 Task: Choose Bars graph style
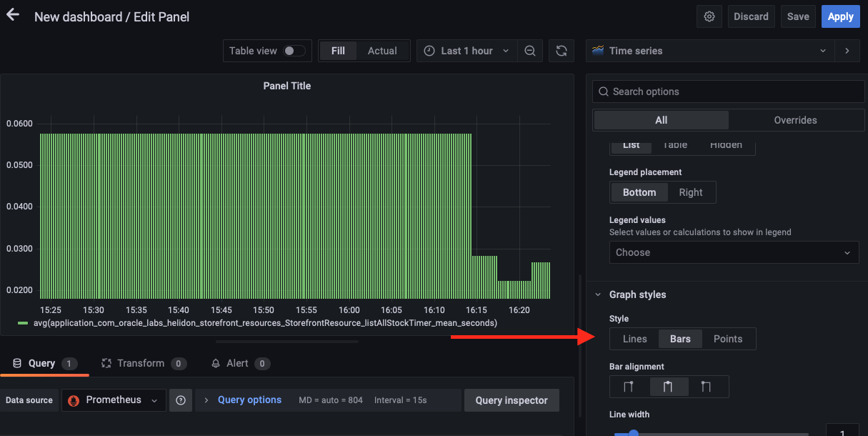[680, 339]
